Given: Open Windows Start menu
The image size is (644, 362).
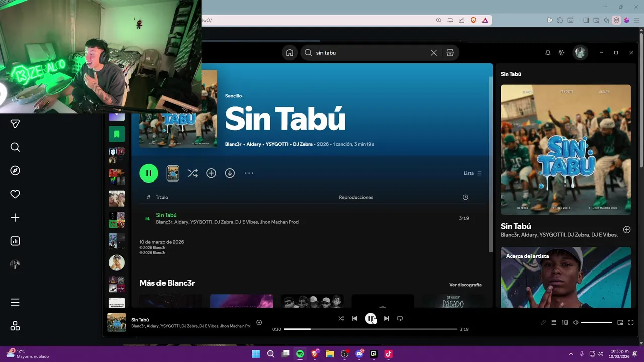Looking at the screenshot, I should [256, 354].
